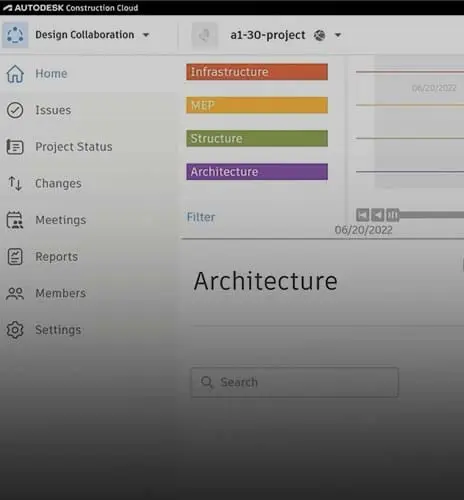Open Project Status page
The height and width of the screenshot is (500, 464).
(74, 147)
